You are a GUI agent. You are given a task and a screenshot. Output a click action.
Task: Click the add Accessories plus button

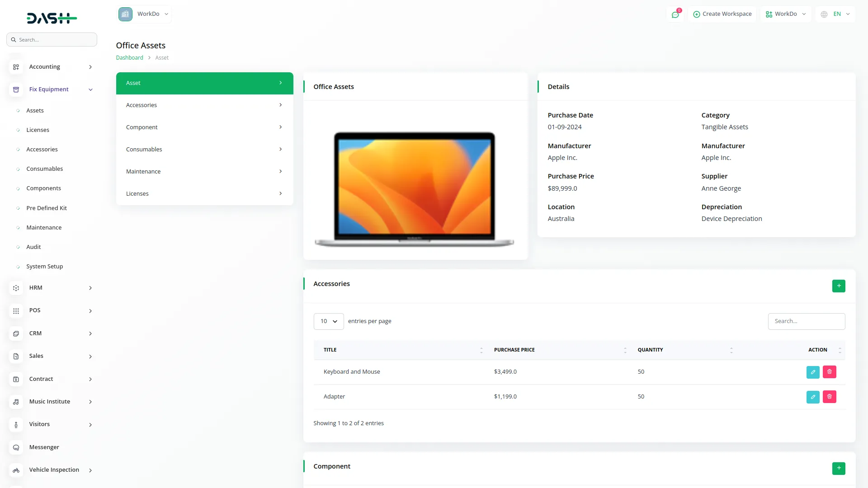[839, 286]
